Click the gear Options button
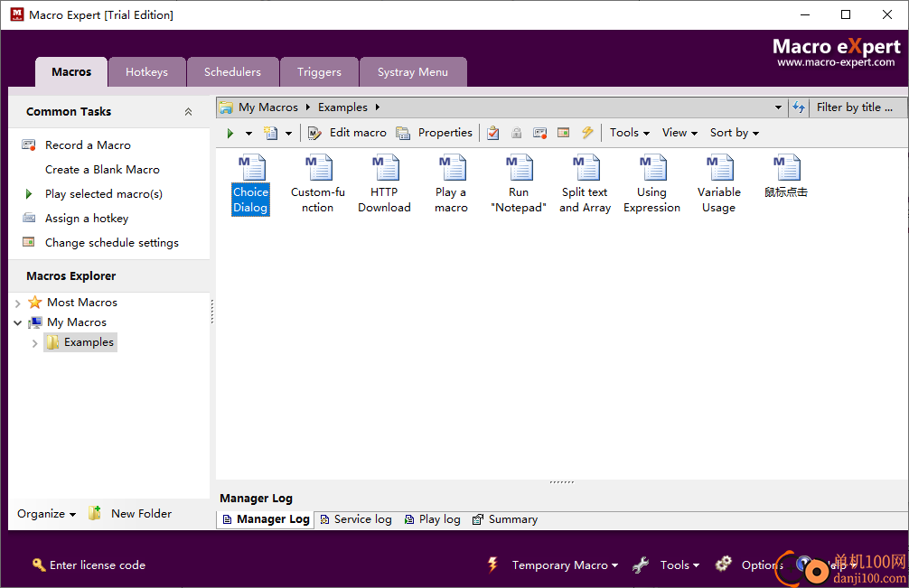The image size is (909, 588). [x=750, y=565]
